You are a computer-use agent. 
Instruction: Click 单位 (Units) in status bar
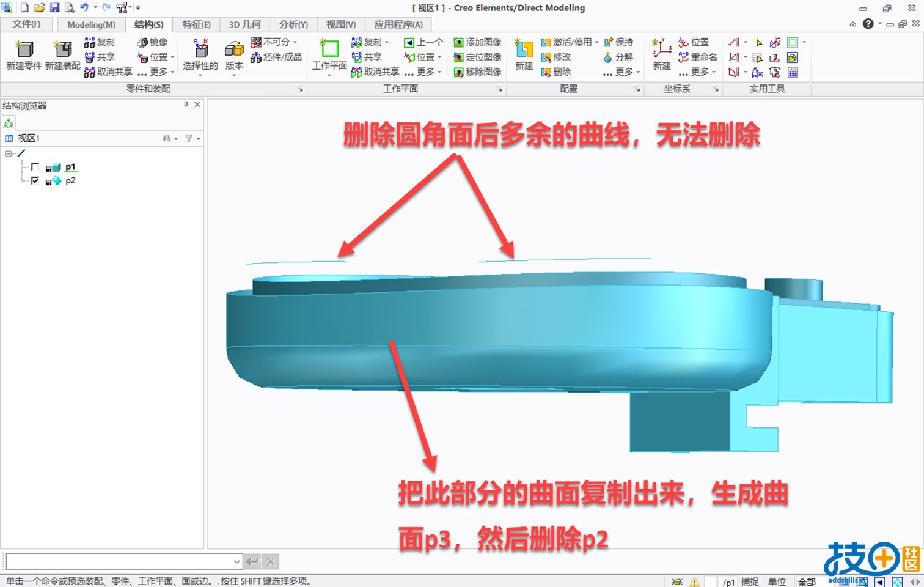pyautogui.click(x=777, y=581)
